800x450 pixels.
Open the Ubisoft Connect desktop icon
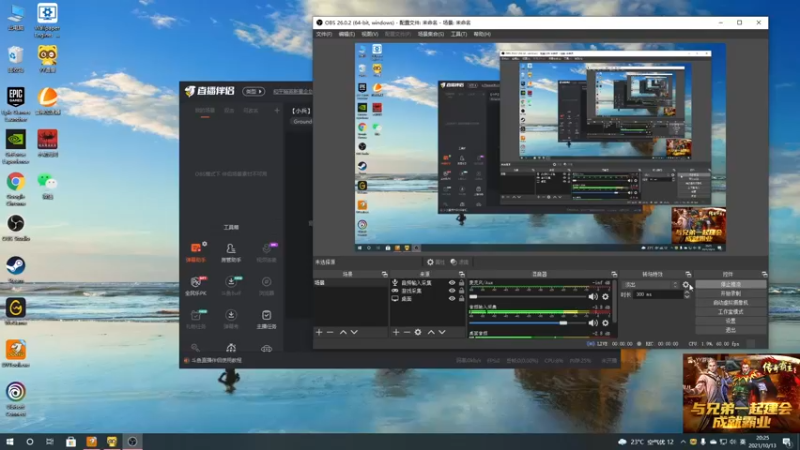pos(16,399)
